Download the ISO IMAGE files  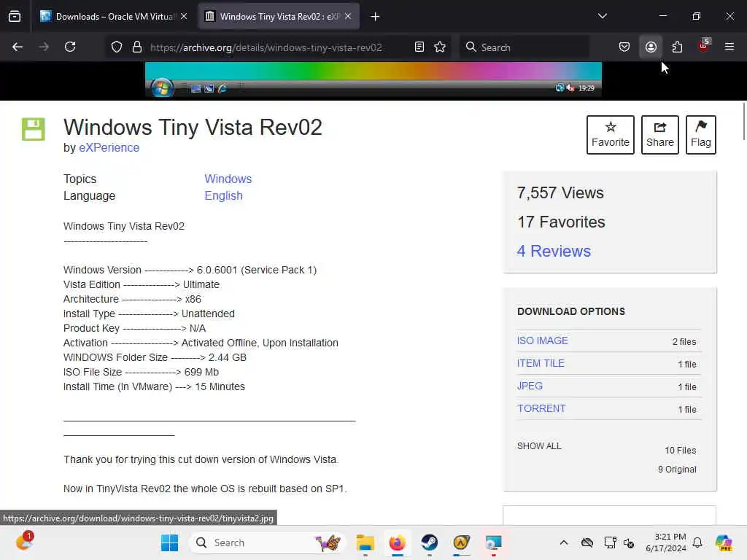pyautogui.click(x=543, y=341)
